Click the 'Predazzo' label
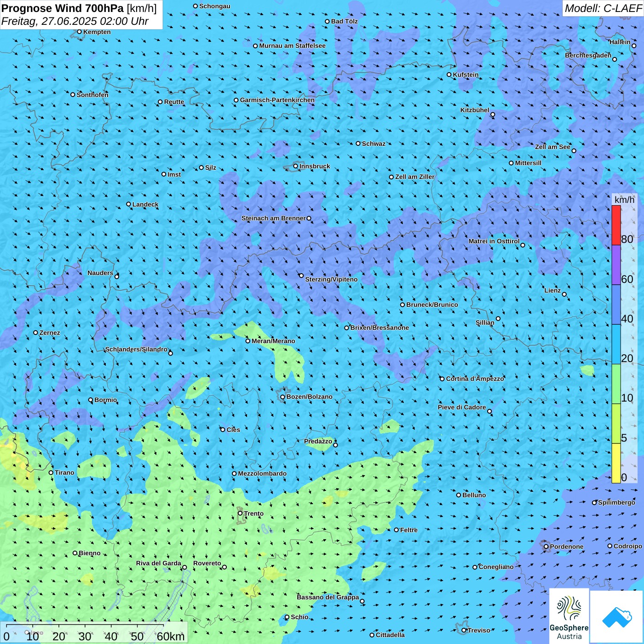The image size is (644, 644). [x=318, y=441]
